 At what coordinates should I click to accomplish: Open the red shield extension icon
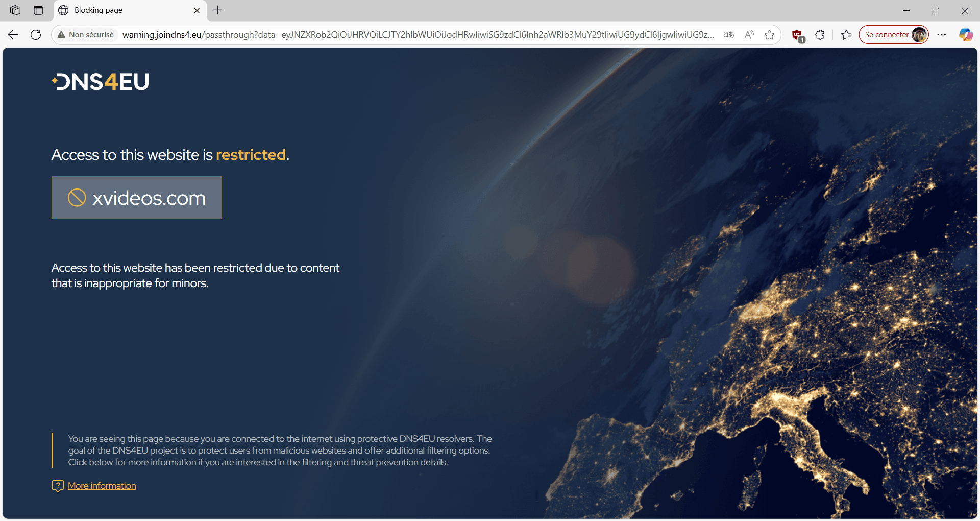click(x=798, y=35)
